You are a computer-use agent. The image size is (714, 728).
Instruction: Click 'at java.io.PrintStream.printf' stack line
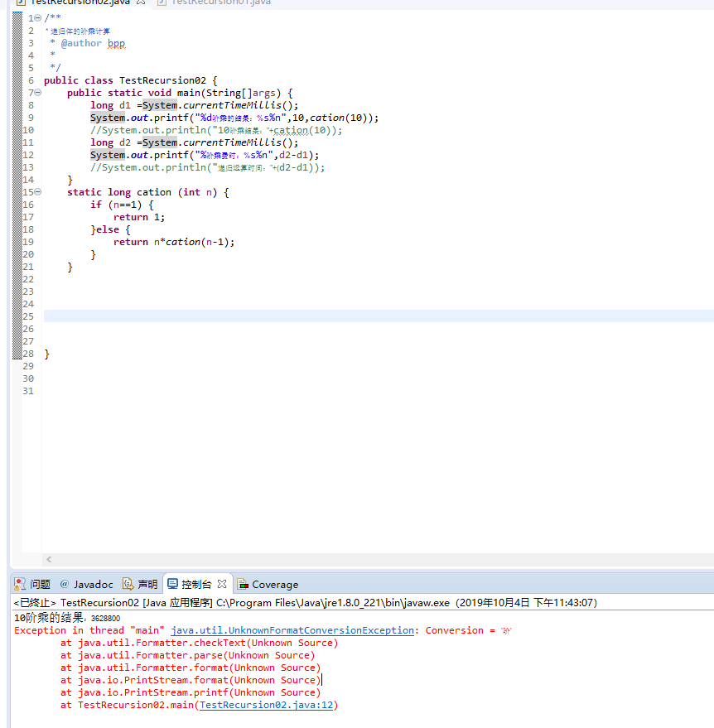click(x=191, y=692)
